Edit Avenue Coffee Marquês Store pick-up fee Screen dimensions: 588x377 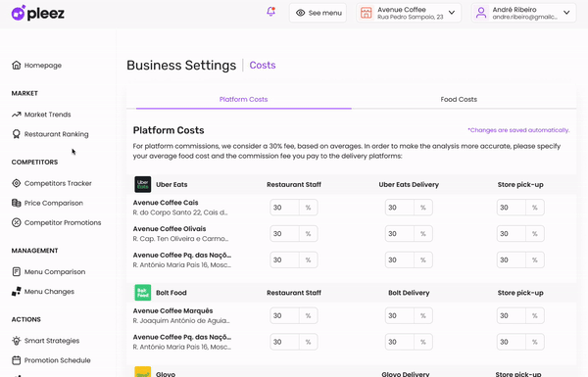(512, 315)
